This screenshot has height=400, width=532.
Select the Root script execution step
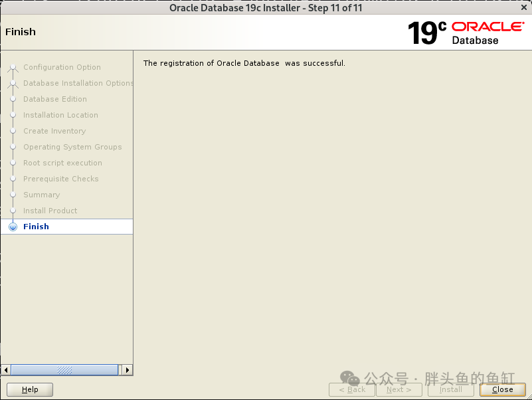click(x=63, y=163)
